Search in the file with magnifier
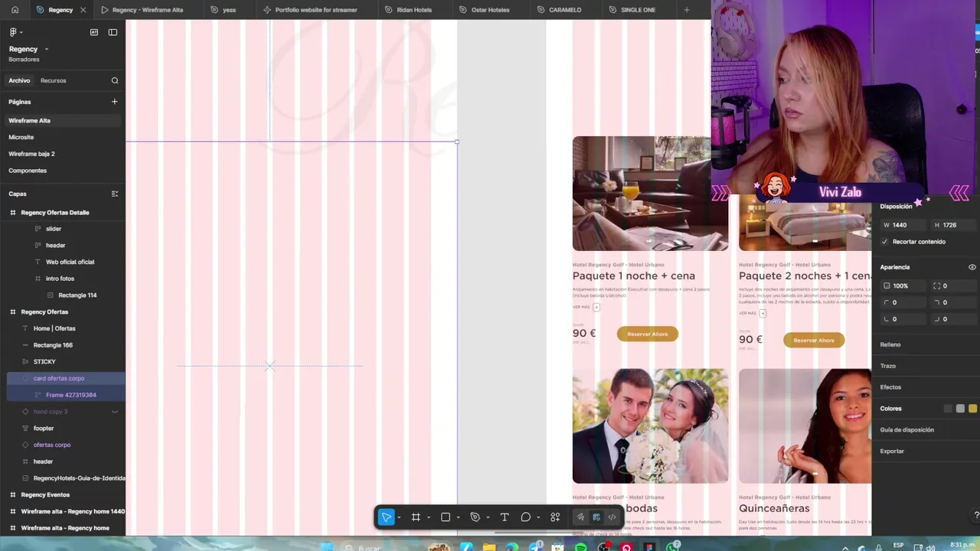Viewport: 980px width, 551px height. pyautogui.click(x=115, y=80)
